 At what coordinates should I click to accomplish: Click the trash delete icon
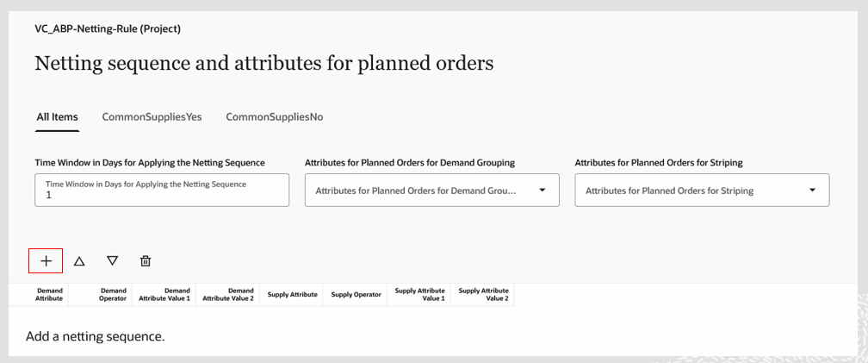(x=146, y=260)
